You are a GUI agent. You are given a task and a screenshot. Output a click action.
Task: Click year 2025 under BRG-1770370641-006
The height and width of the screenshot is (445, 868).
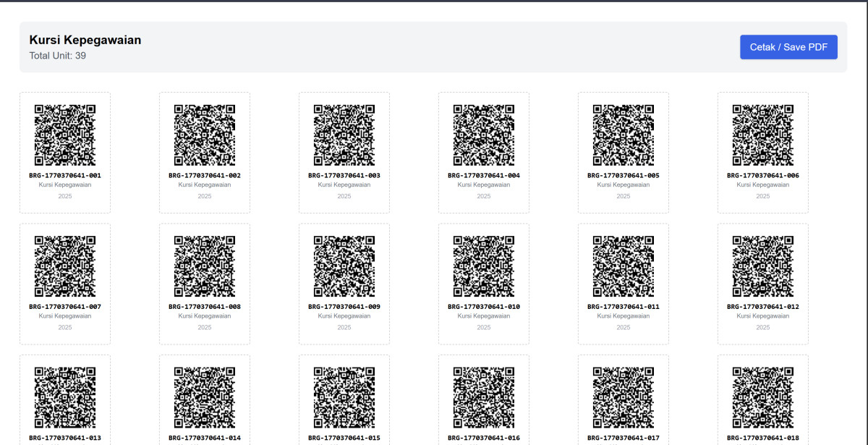tap(763, 196)
